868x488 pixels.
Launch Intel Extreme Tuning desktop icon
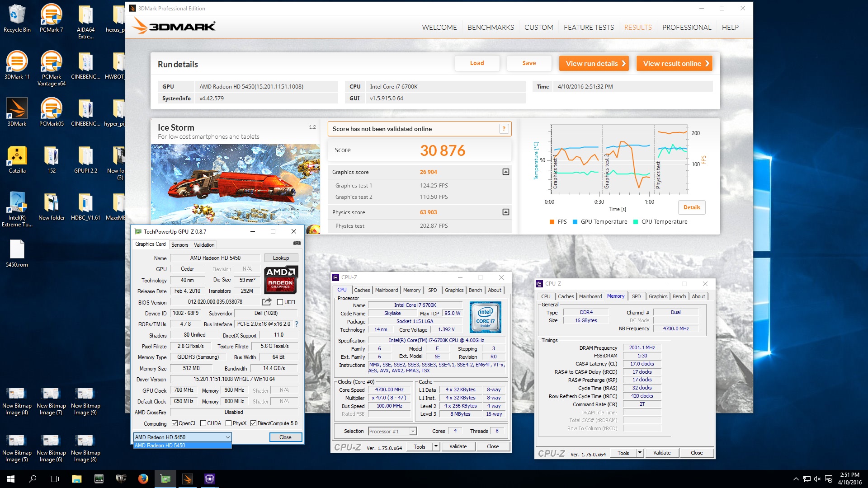tap(17, 209)
